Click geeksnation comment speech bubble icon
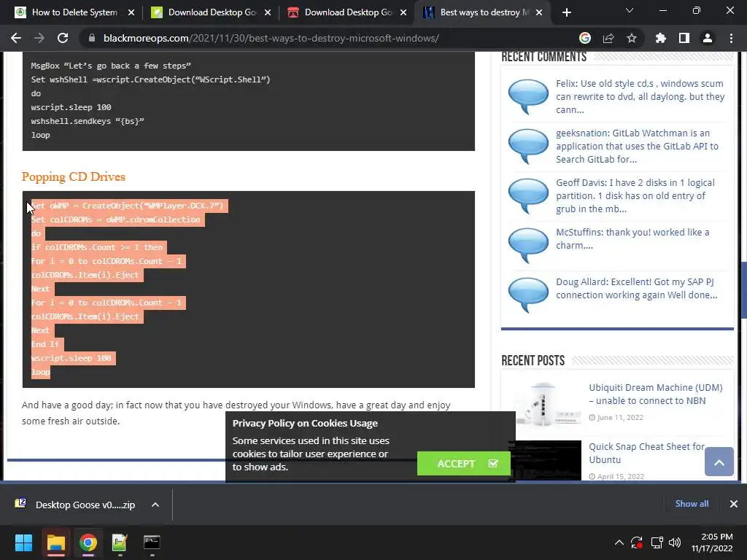Image resolution: width=747 pixels, height=560 pixels. (528, 145)
